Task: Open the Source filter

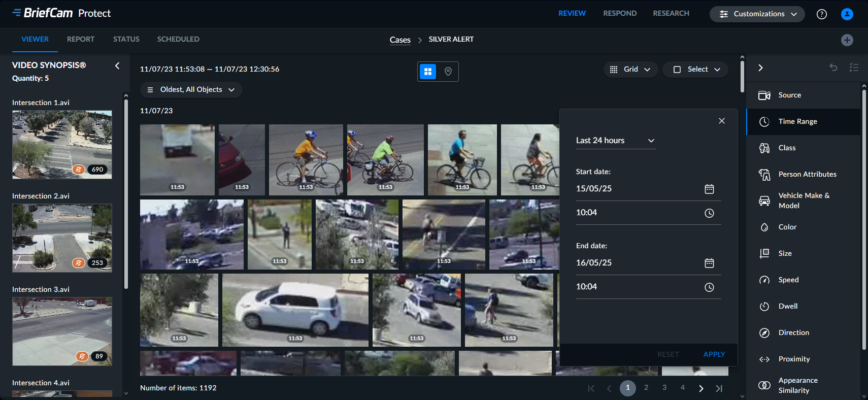Action: 789,95
